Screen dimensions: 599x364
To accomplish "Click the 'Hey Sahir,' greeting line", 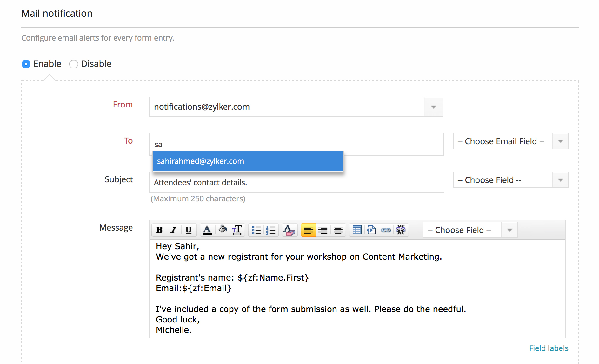I will pyautogui.click(x=177, y=246).
